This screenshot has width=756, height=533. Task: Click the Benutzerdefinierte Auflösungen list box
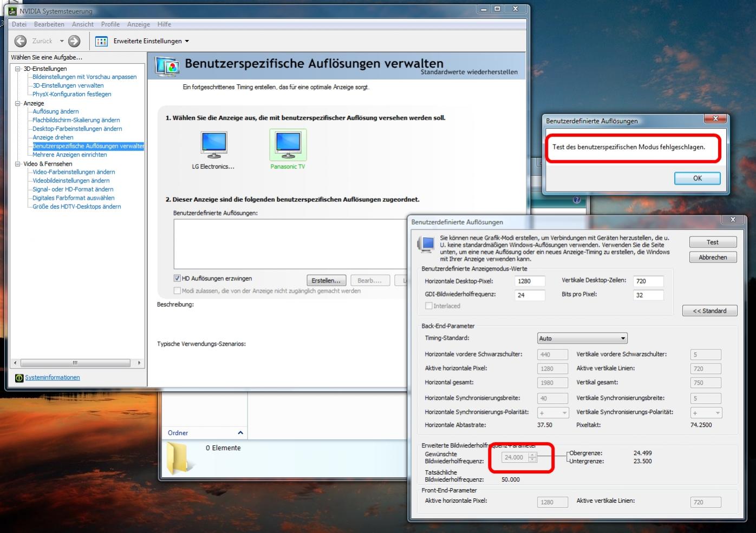pos(290,244)
